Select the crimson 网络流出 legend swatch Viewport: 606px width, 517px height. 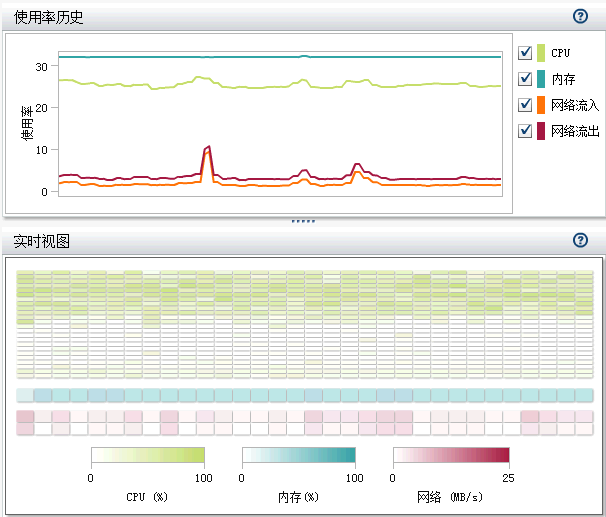541,131
